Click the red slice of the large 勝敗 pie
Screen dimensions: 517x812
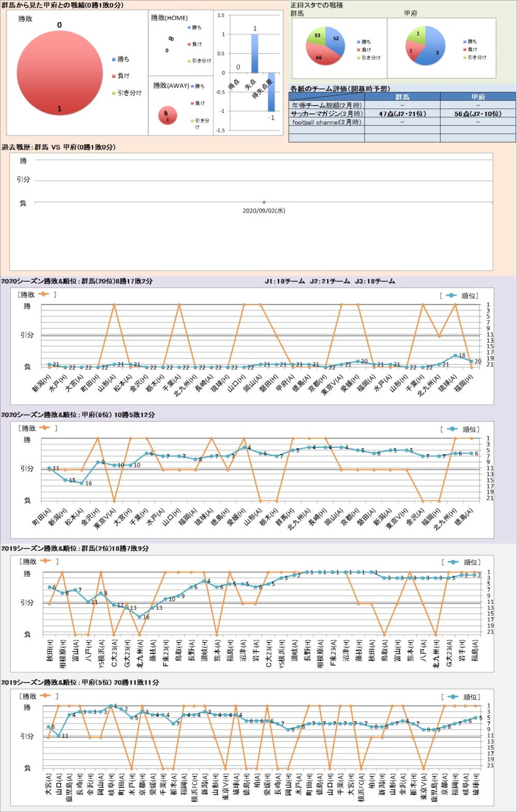tap(59, 72)
